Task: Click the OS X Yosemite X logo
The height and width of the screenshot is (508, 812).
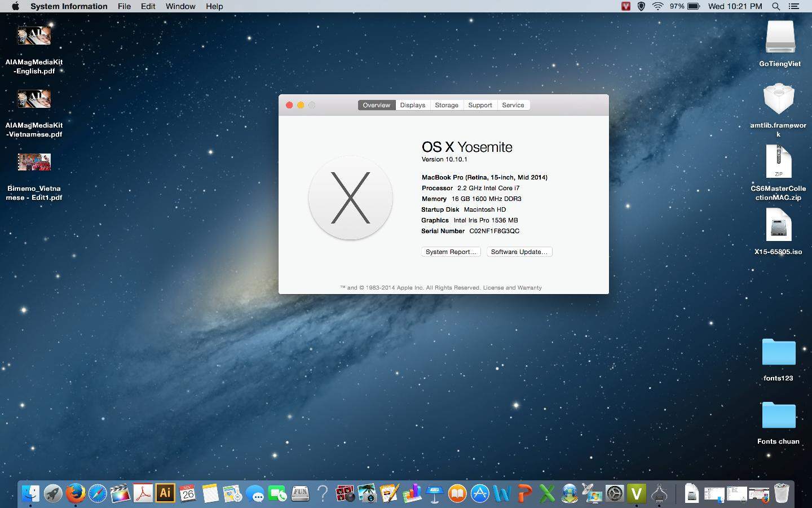Action: (350, 198)
